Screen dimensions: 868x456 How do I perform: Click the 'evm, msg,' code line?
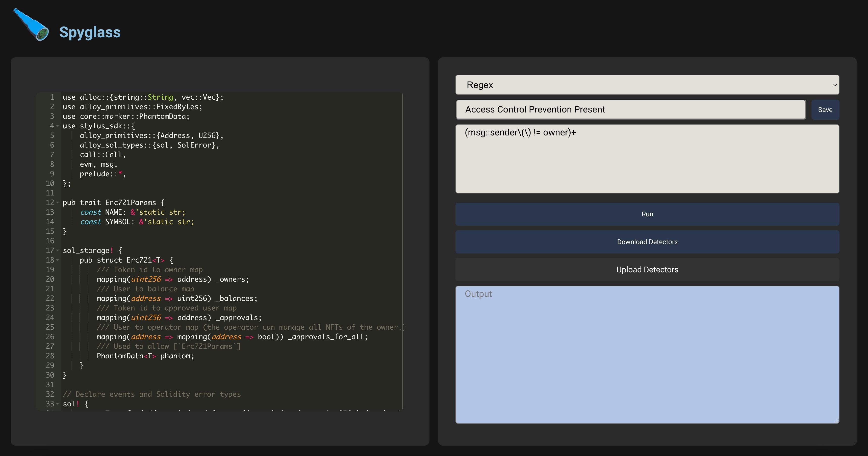pyautogui.click(x=98, y=164)
